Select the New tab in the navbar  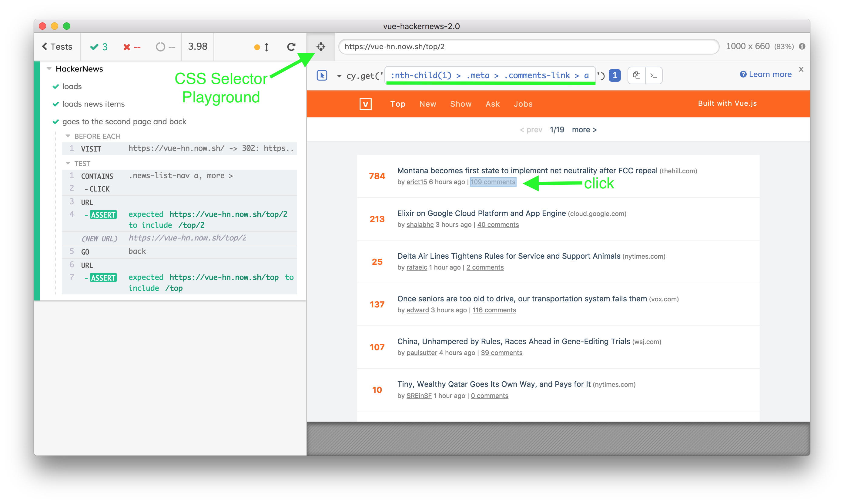point(428,104)
